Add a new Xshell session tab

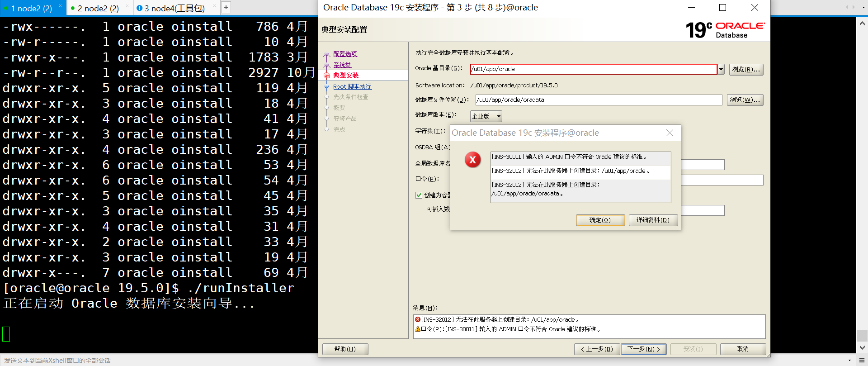(x=226, y=7)
